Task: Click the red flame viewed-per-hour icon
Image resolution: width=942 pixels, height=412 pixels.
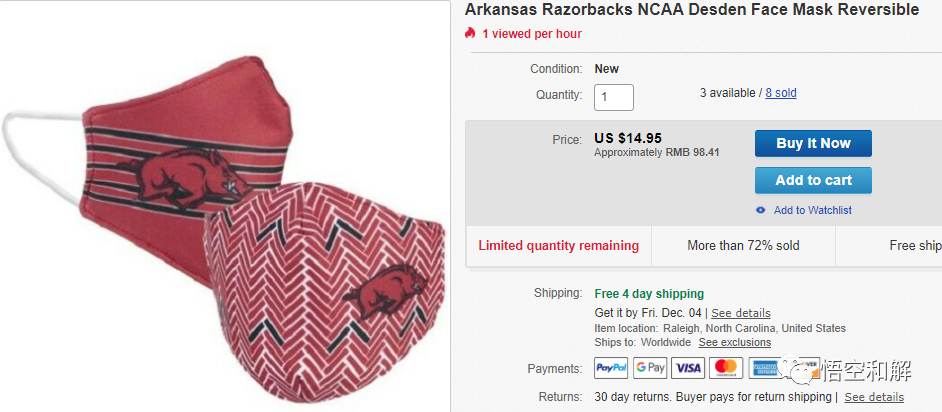Action: 470,33
